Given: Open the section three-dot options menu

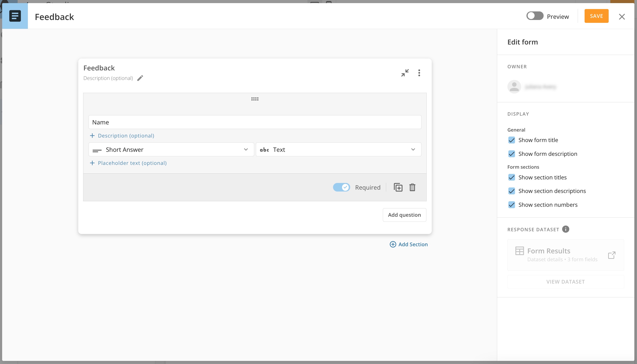Looking at the screenshot, I should pos(419,73).
